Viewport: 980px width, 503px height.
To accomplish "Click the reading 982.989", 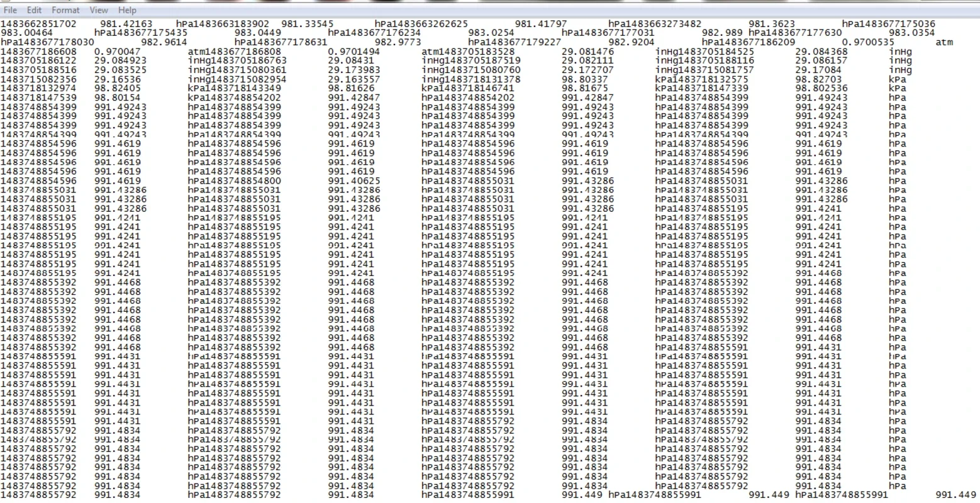I will click(x=722, y=33).
